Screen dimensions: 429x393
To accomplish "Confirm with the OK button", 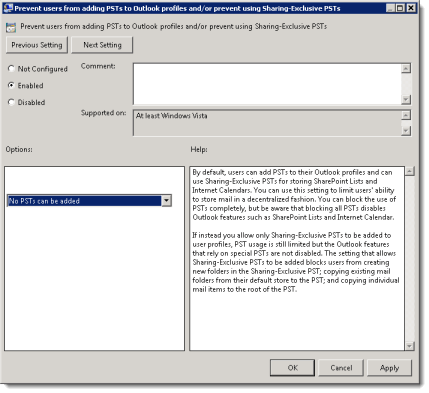I will tap(292, 368).
